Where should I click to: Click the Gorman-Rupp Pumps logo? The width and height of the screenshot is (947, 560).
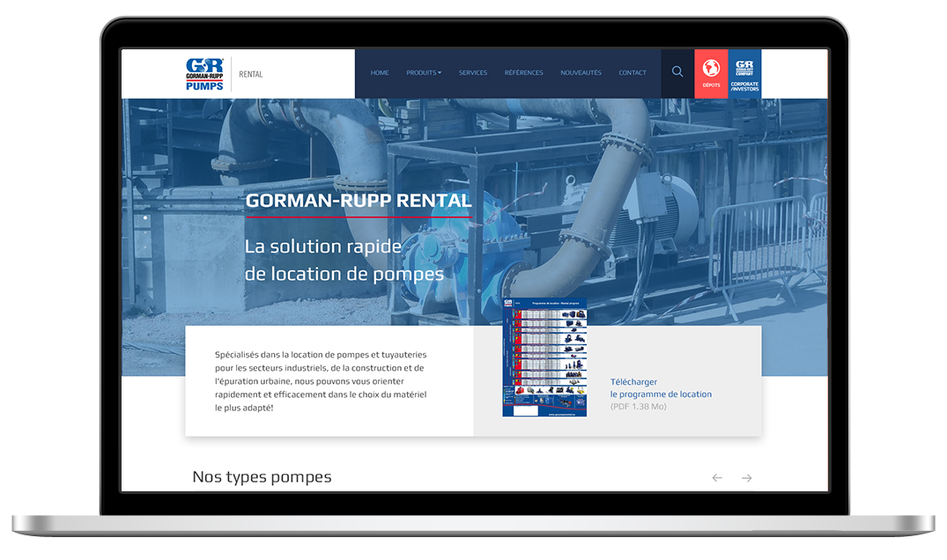coord(204,74)
